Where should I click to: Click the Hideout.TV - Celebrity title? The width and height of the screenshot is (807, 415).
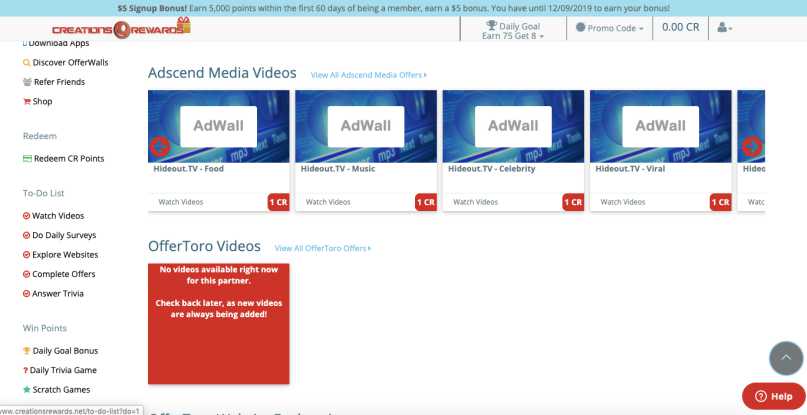[492, 169]
